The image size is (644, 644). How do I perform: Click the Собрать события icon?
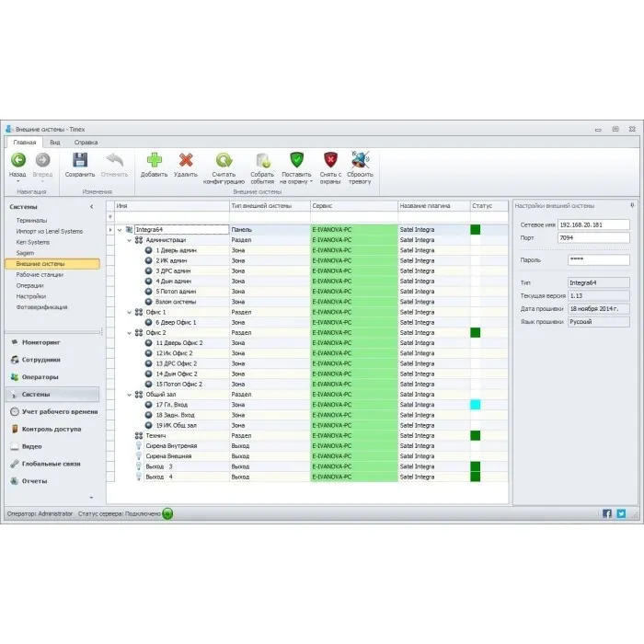click(x=262, y=160)
